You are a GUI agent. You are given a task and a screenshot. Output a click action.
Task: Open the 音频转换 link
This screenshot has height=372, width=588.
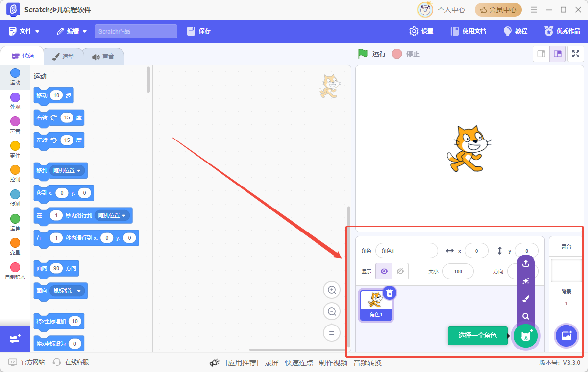[x=367, y=363]
